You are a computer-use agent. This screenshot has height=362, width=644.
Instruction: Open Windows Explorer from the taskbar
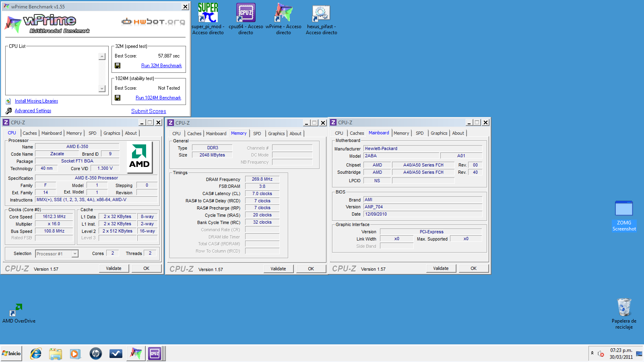pyautogui.click(x=56, y=354)
